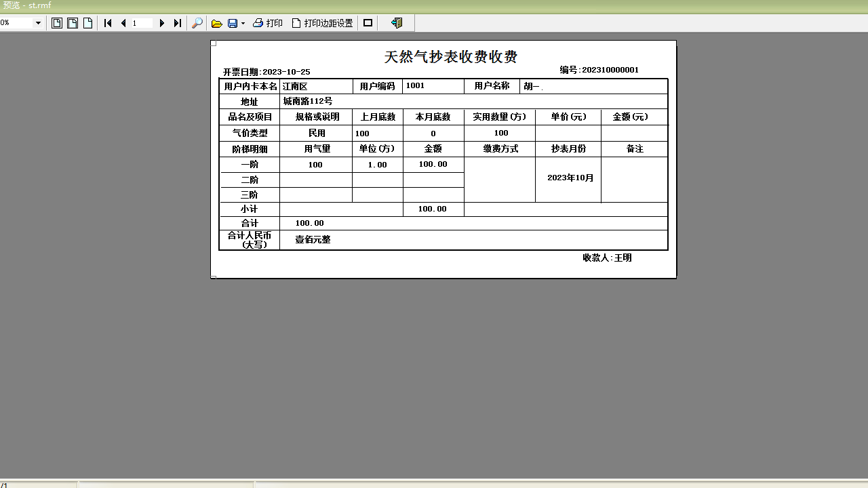868x488 pixels.
Task: Click the second page layout icon
Action: [x=73, y=23]
